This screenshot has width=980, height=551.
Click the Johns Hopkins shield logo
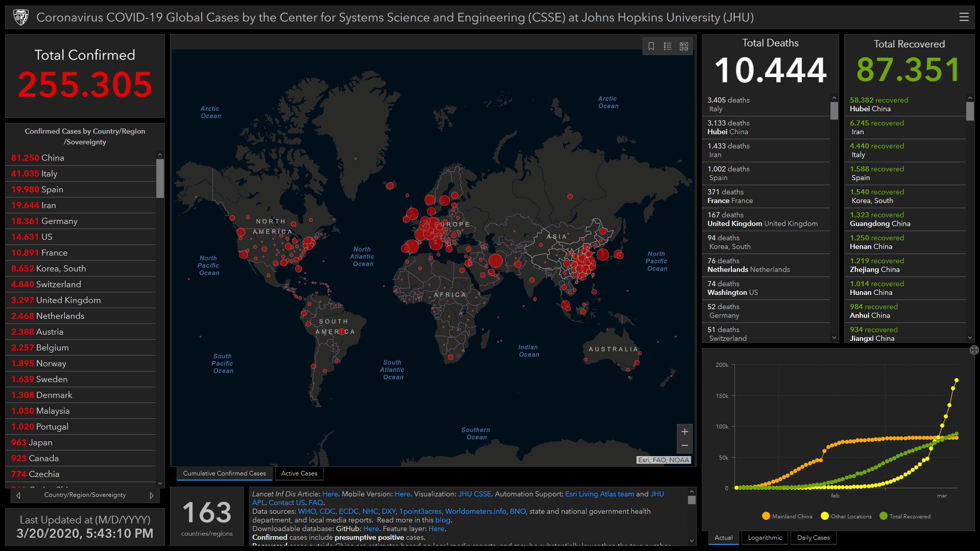(21, 17)
